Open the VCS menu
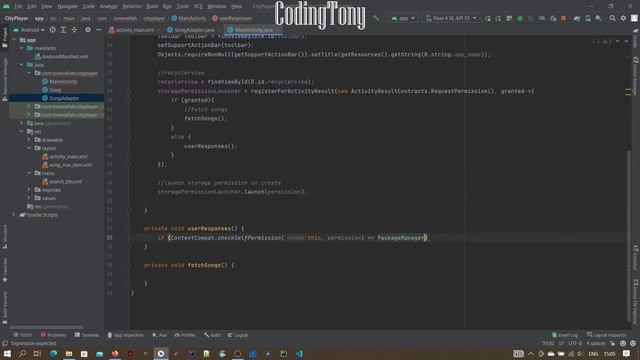 point(198,7)
